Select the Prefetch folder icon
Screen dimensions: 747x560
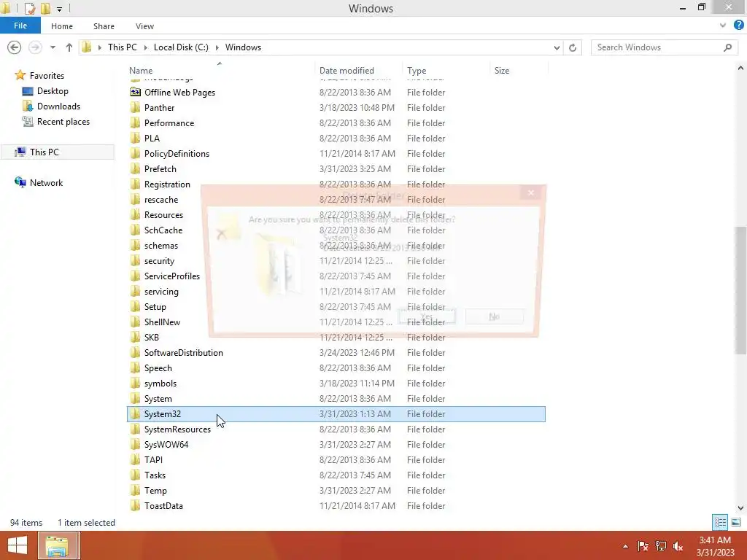pos(135,168)
